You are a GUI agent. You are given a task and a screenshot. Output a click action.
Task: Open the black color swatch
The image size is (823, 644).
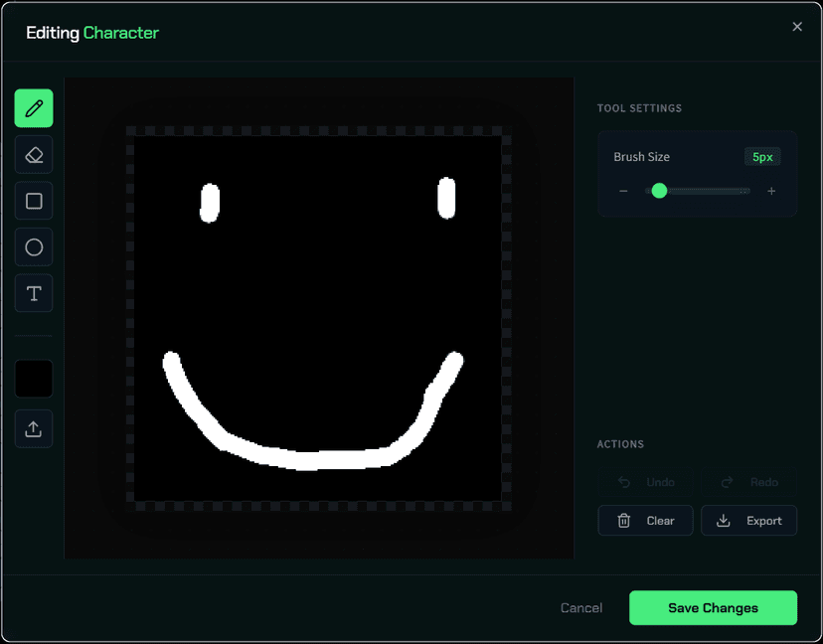(x=33, y=379)
